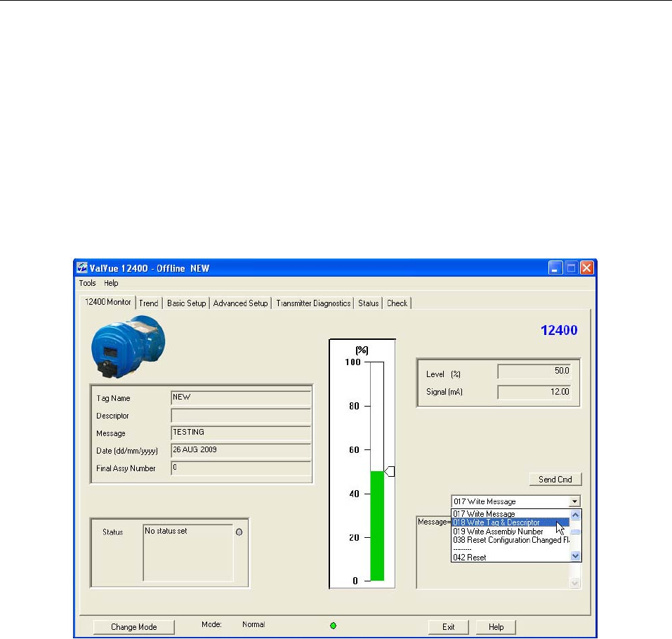This screenshot has height=639, width=672.
Task: Click the blue 12400 transmitter image
Action: pyautogui.click(x=128, y=347)
